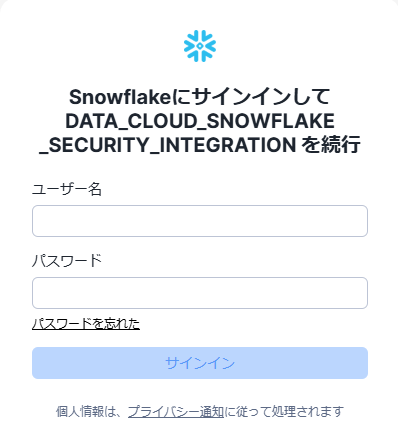Viewport: 398px width, 437px height.
Task: Focus the パスワード input field
Action: point(200,293)
